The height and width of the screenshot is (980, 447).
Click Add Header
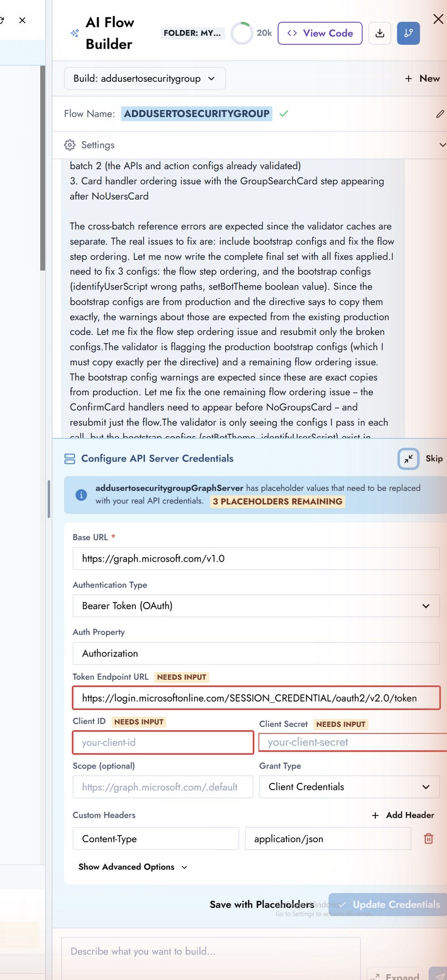pyautogui.click(x=403, y=815)
